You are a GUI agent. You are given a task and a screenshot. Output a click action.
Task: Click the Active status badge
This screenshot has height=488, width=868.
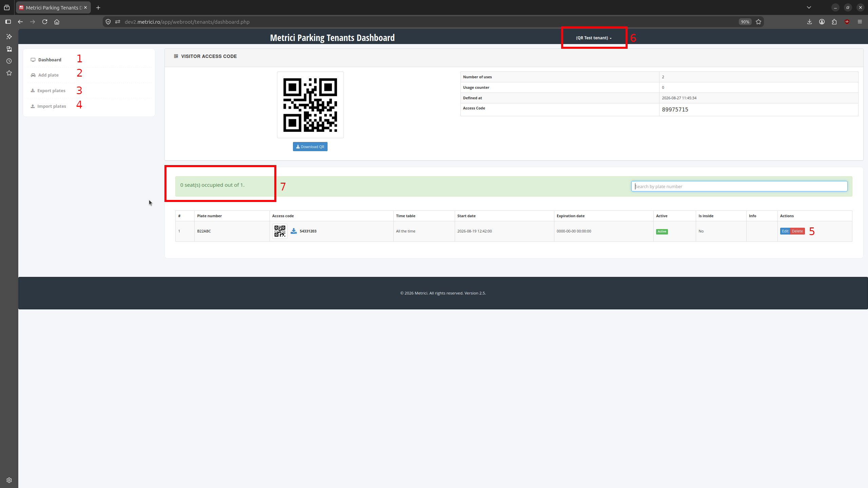662,231
